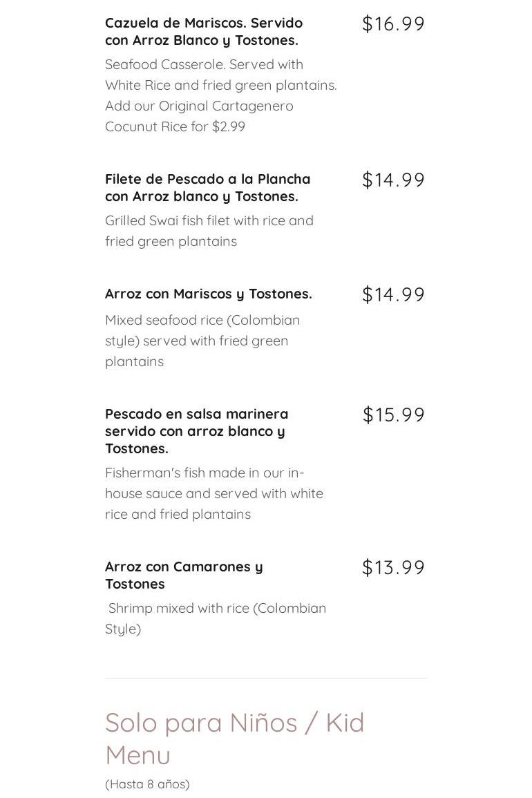
Task: Click the $16.99 price
Action: [393, 24]
